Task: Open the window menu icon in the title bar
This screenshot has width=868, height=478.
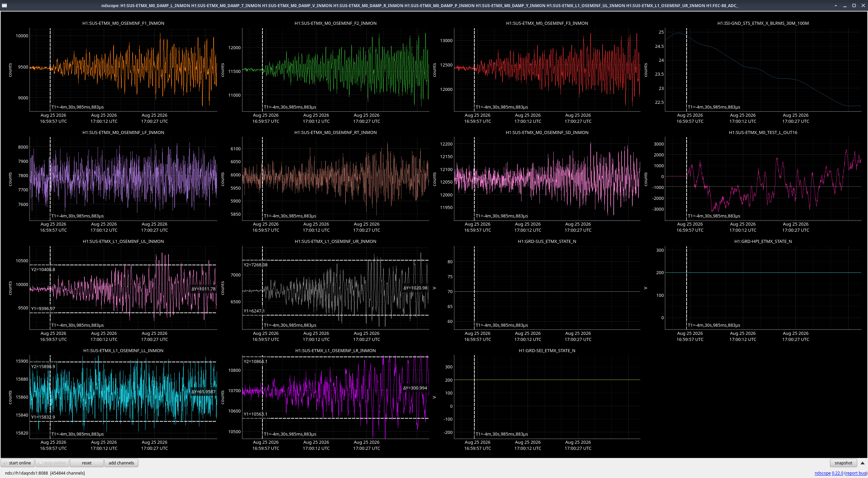Action: pyautogui.click(x=4, y=5)
